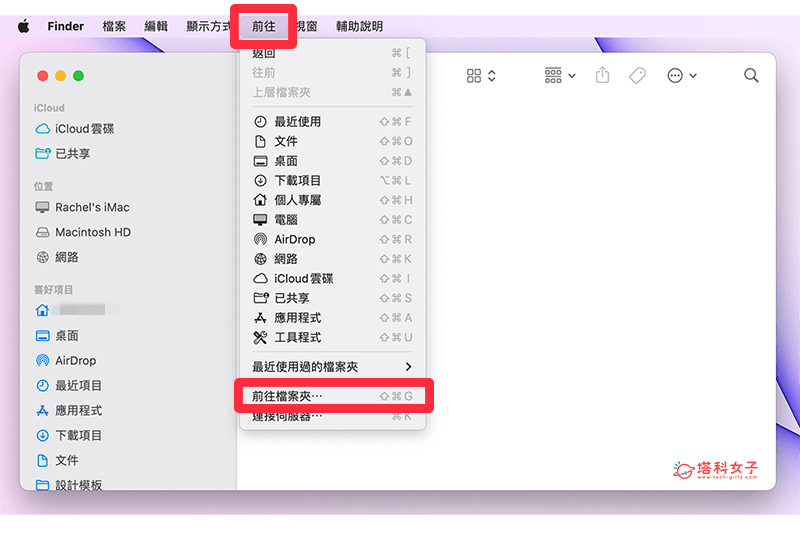800x538 pixels.
Task: Choose 返回 from the Go menu
Action: [332, 53]
